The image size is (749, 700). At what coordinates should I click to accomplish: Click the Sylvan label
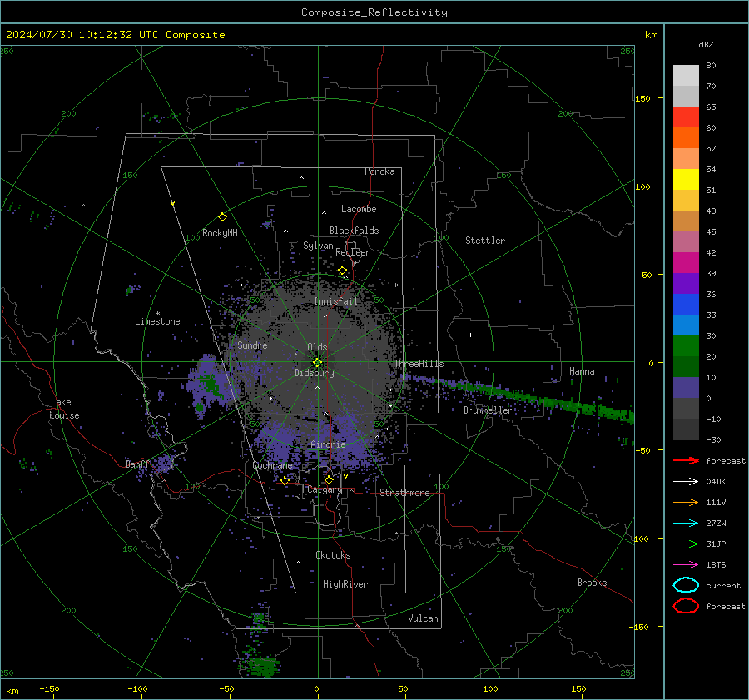(x=318, y=246)
